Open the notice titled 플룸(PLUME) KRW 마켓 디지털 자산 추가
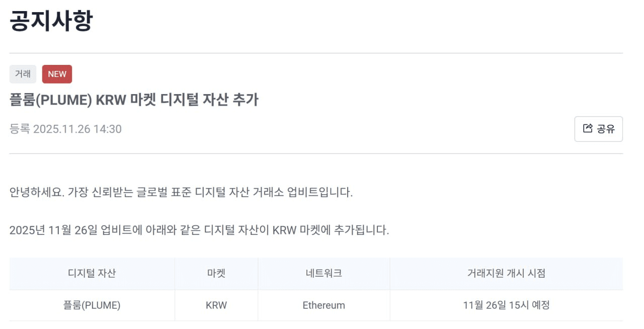644x329 pixels. coord(134,100)
